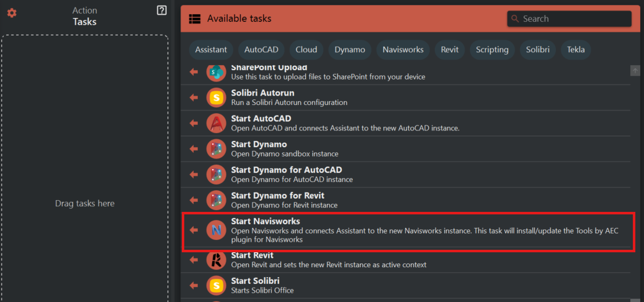Add Start Navisworks with its arrow
This screenshot has width=644, height=302.
(x=194, y=230)
